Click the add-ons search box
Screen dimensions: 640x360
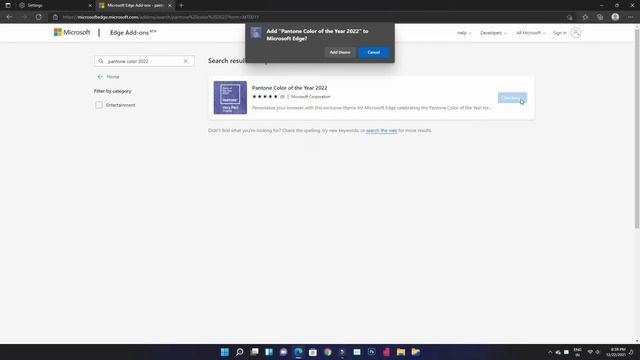pos(144,61)
